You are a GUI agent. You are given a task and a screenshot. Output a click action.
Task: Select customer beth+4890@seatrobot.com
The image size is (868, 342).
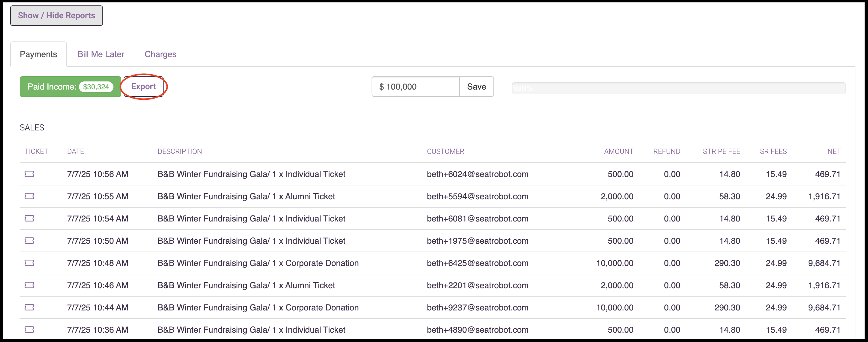coord(478,330)
